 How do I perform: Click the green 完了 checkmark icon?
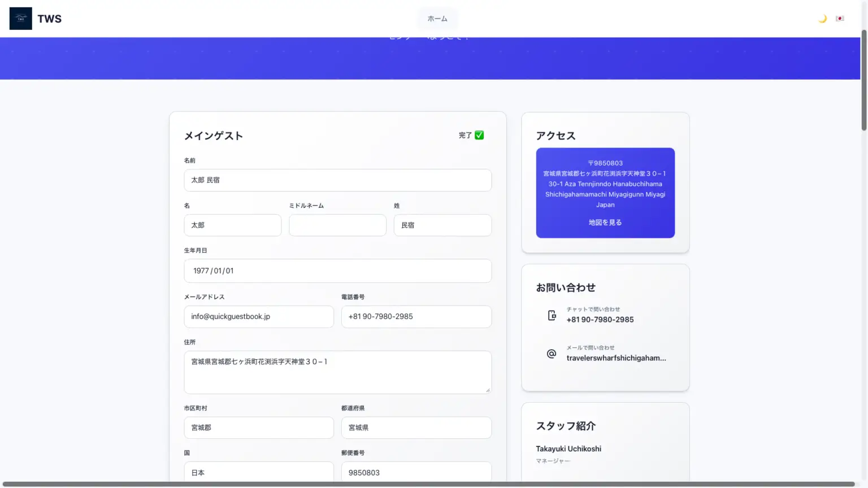[x=479, y=135]
